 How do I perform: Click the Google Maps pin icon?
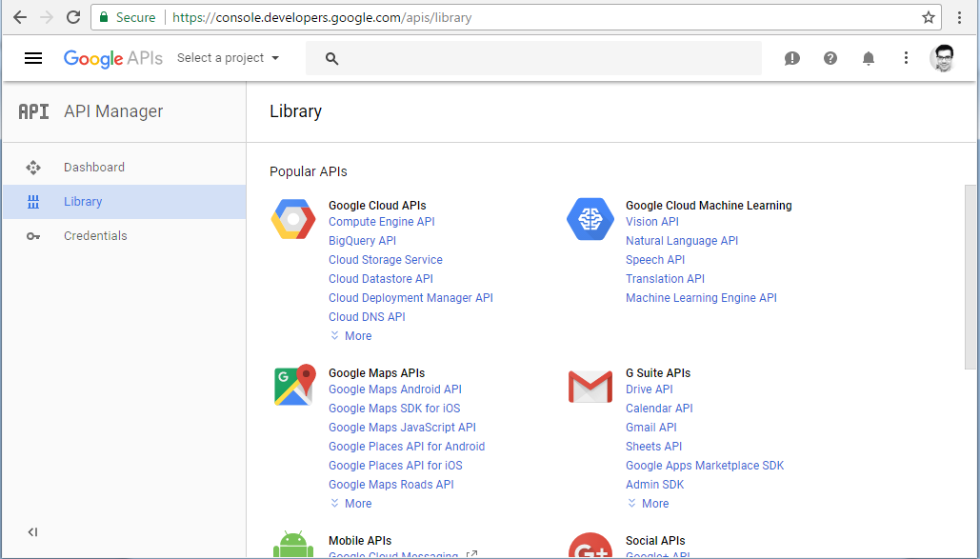click(293, 385)
